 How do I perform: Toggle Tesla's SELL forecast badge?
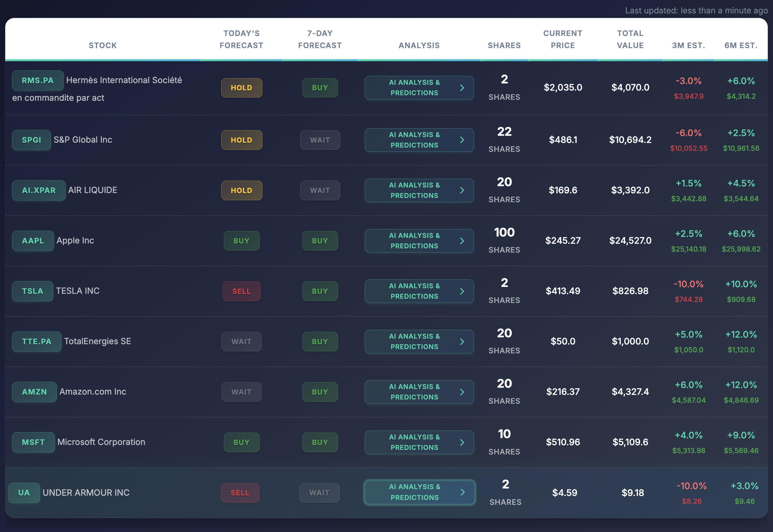click(241, 291)
